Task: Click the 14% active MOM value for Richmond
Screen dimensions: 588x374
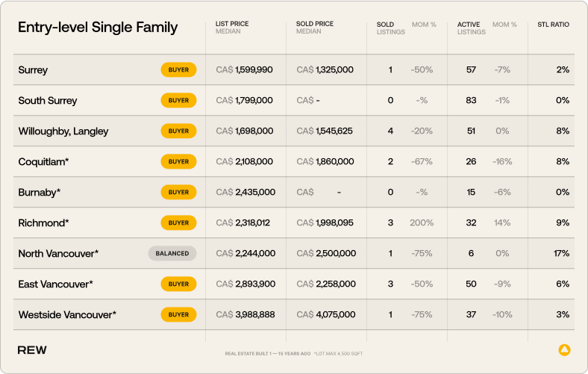Action: pos(502,222)
